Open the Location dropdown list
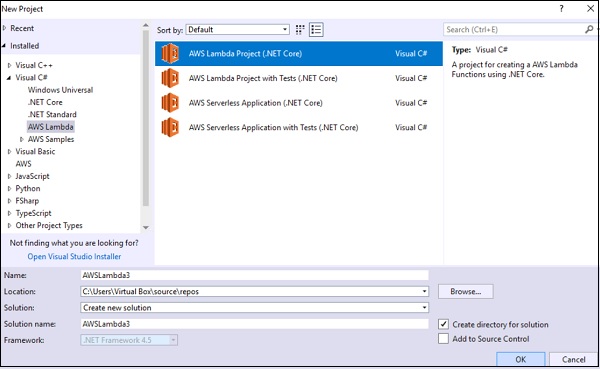600x369 pixels. 424,291
